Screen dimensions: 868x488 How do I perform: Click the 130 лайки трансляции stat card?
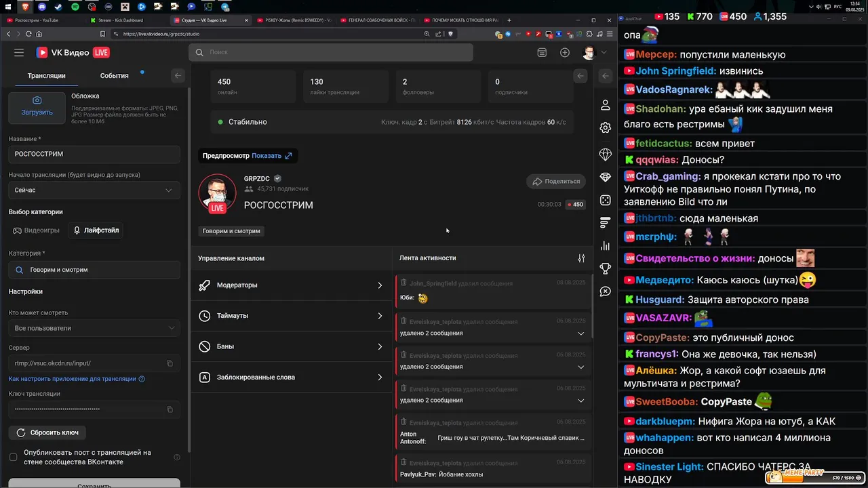345,87
